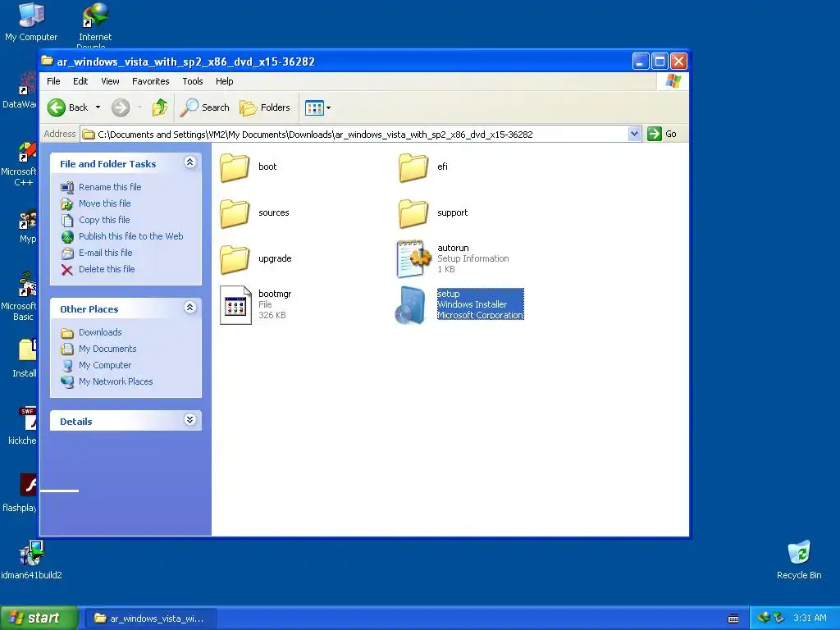Open the Edit menu
This screenshot has height=630, width=840.
(x=80, y=81)
